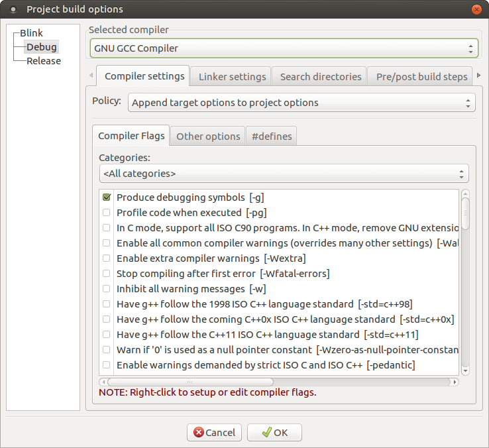Click the Cancel button
This screenshot has height=448, width=489.
(x=214, y=432)
